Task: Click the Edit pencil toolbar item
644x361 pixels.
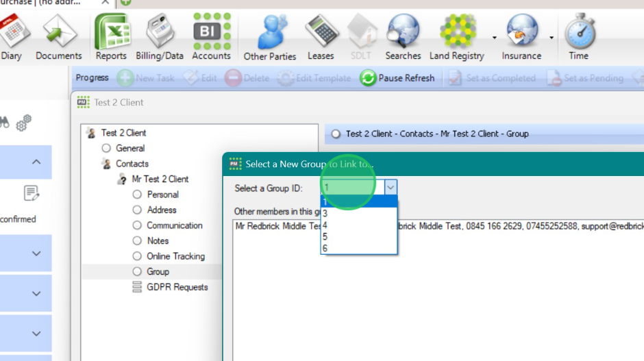Action: tap(200, 77)
